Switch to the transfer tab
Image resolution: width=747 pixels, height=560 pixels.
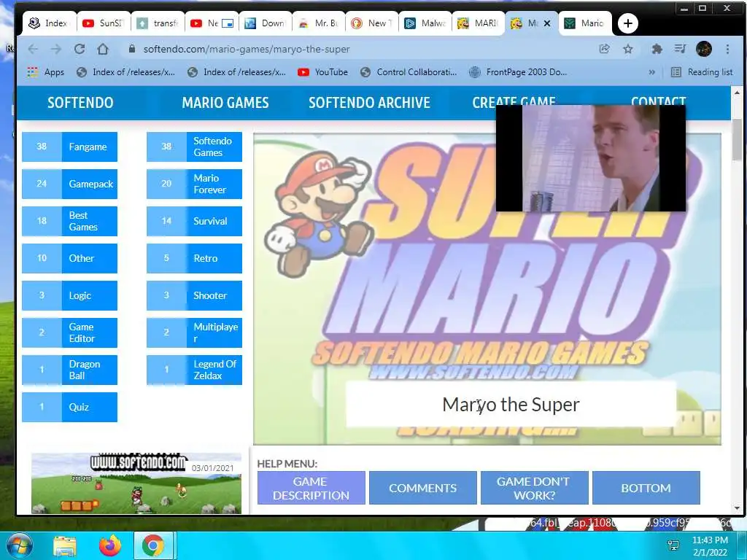tap(158, 23)
